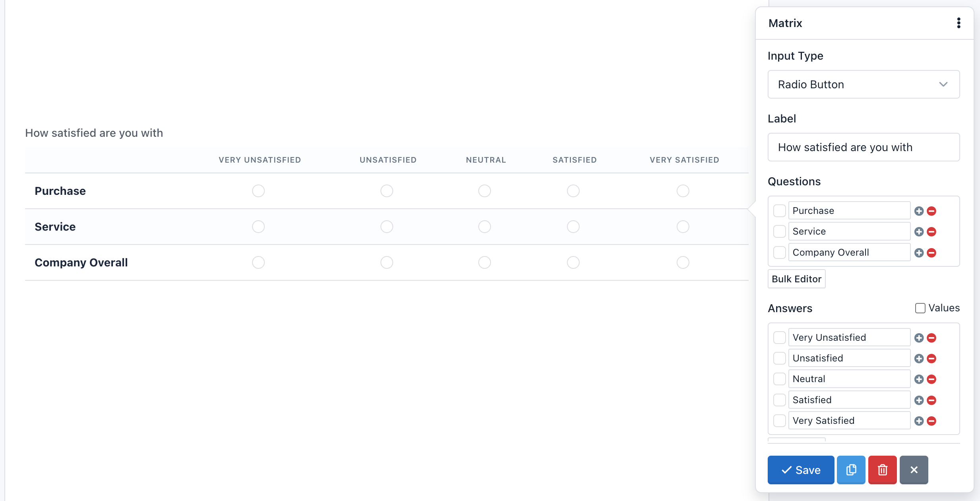Toggle the Values checkbox for Answers
This screenshot has width=980, height=501.
920,307
